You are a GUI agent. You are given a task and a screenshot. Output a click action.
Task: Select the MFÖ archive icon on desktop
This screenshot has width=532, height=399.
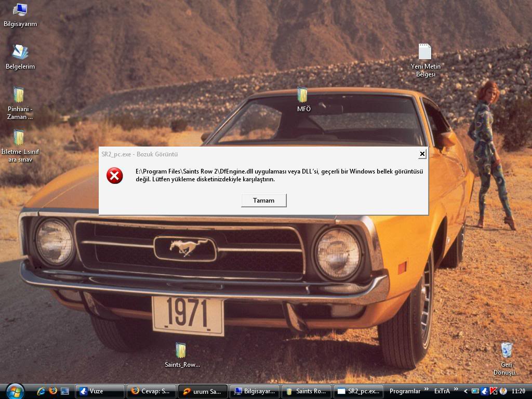[x=303, y=95]
